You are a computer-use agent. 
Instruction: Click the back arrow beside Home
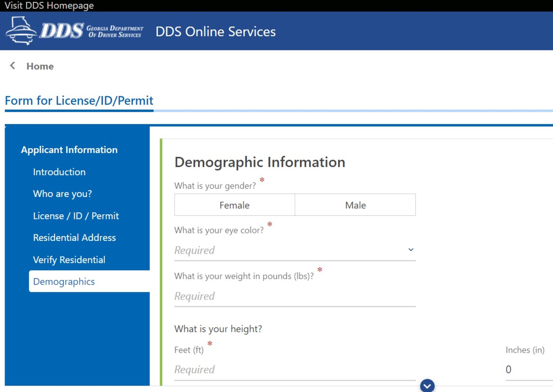[x=12, y=65]
